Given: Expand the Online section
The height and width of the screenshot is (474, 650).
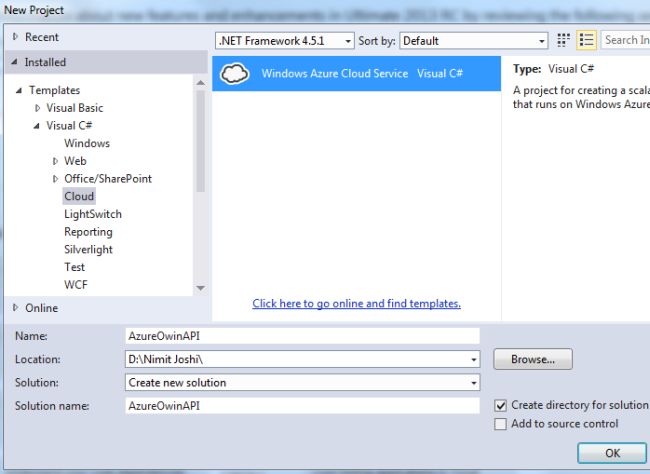Looking at the screenshot, I should [x=15, y=308].
